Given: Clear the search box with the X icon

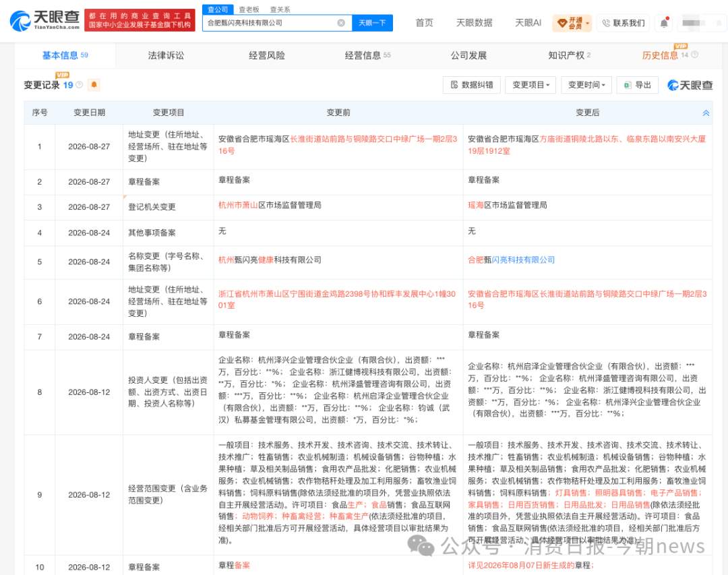Looking at the screenshot, I should click(341, 23).
